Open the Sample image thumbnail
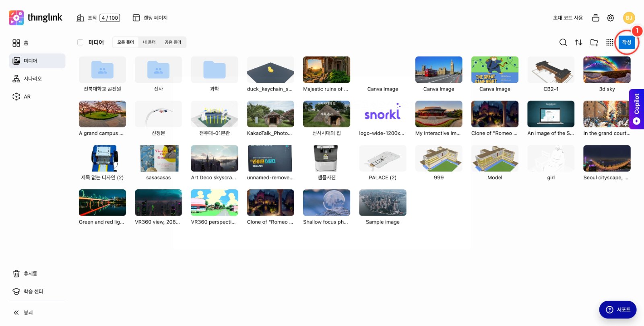644x326 pixels. pyautogui.click(x=382, y=203)
